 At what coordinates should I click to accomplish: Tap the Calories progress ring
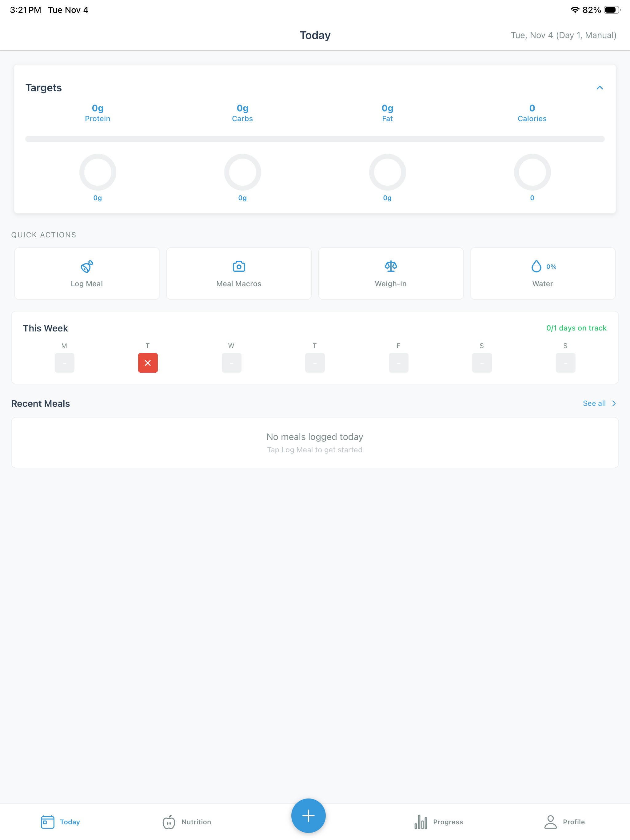[532, 172]
